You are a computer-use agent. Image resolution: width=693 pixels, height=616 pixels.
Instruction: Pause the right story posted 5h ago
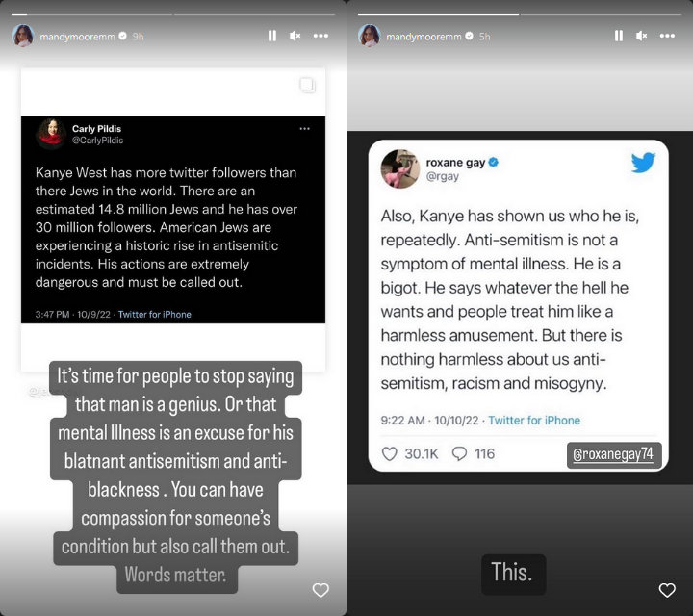tap(619, 36)
